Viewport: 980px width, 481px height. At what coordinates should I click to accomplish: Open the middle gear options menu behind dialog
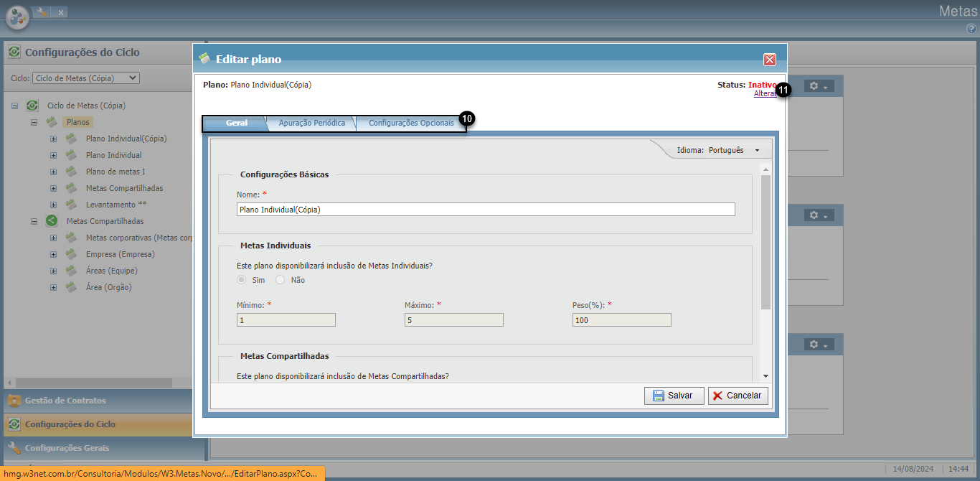tap(819, 215)
